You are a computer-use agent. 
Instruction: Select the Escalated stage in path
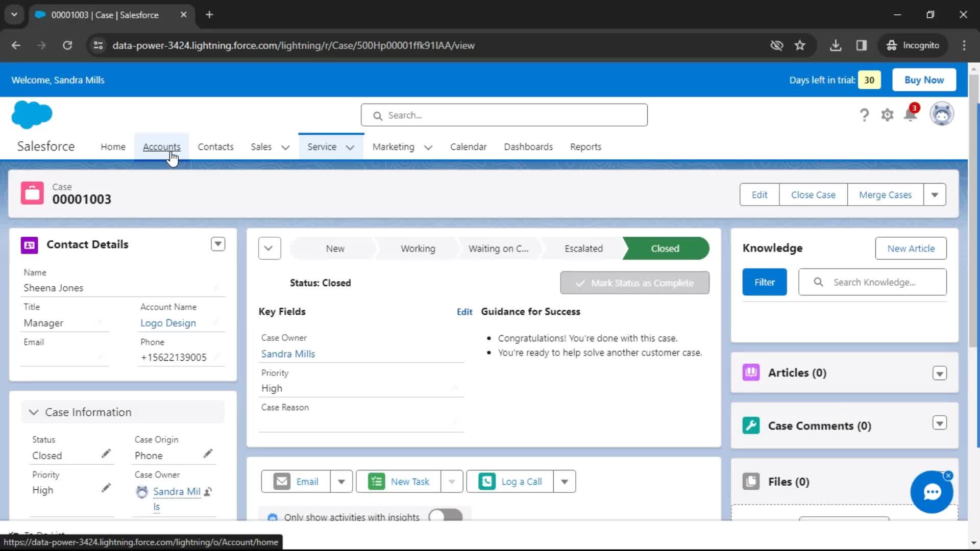click(x=583, y=248)
